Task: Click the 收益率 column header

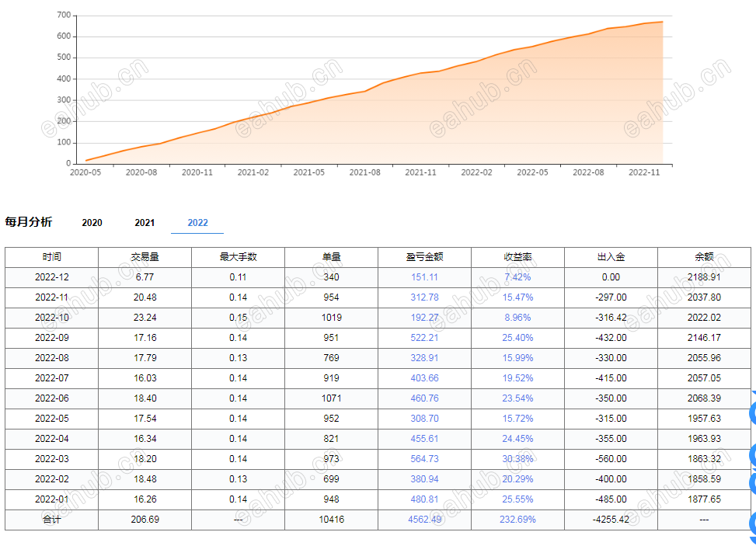Action: tap(517, 257)
